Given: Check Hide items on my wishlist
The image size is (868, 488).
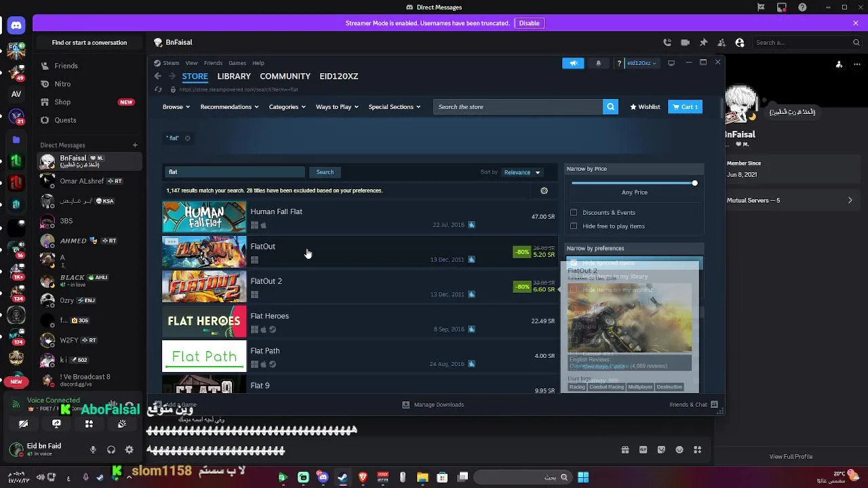Looking at the screenshot, I should coord(574,290).
